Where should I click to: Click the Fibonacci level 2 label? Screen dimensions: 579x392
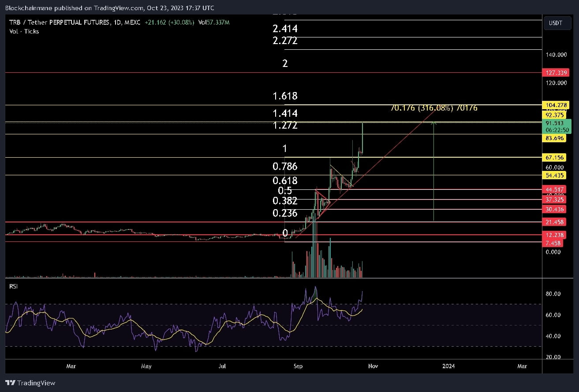point(285,63)
